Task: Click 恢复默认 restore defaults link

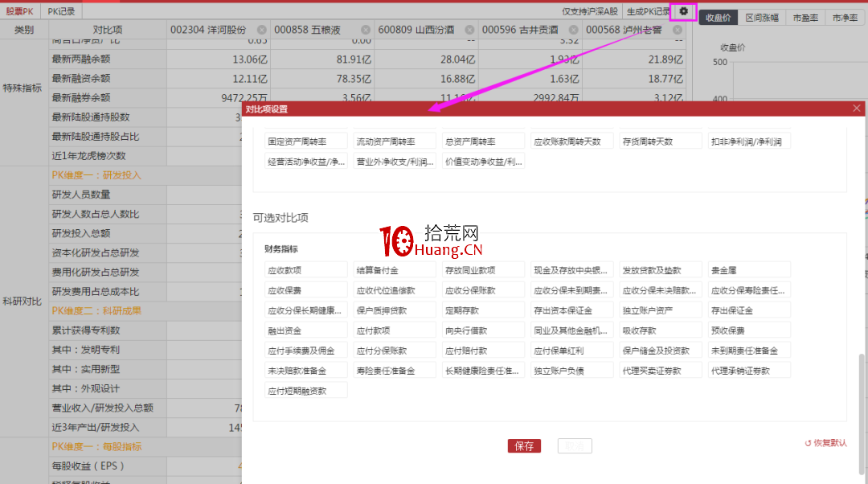Action: coord(825,443)
